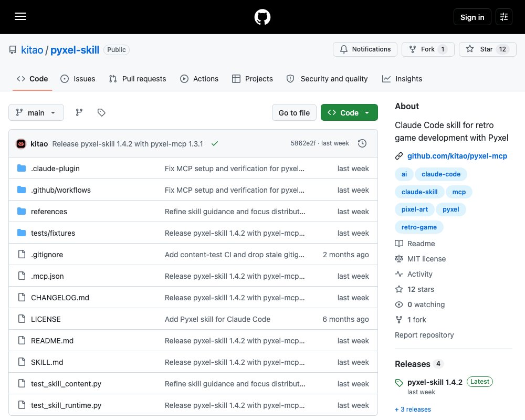
Task: Open commit hash 5862e2f
Action: [303, 143]
